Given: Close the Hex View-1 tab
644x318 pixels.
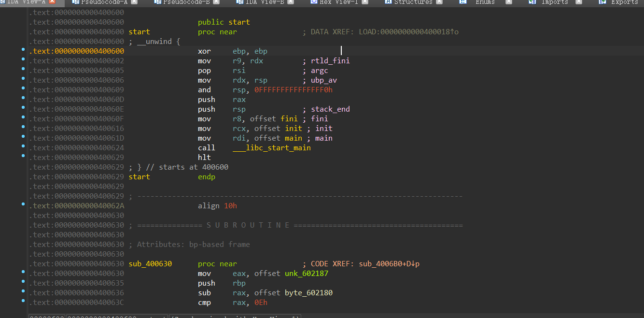Looking at the screenshot, I should click(x=364, y=2).
